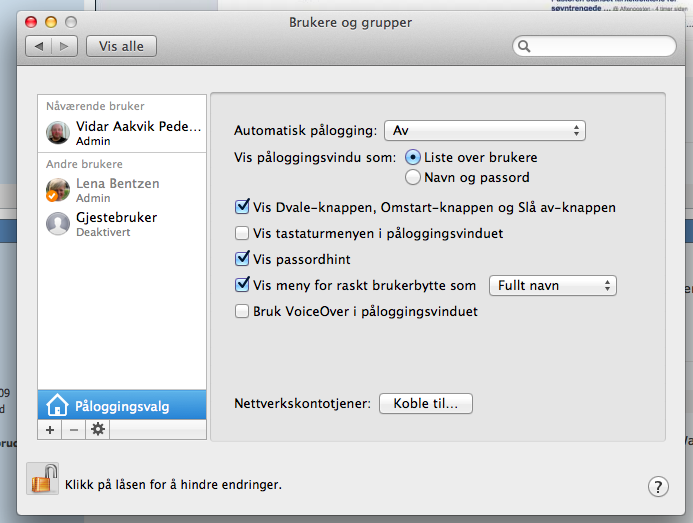
Task: Open Påloggingsvalg login options
Action: tap(122, 405)
